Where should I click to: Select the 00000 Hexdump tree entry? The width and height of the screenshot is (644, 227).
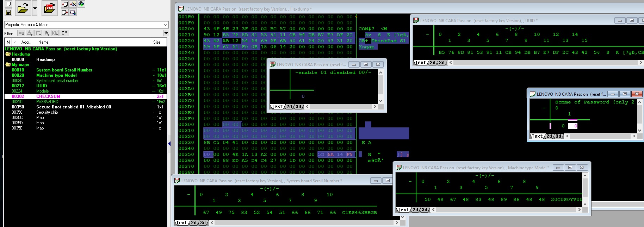[x=86, y=59]
